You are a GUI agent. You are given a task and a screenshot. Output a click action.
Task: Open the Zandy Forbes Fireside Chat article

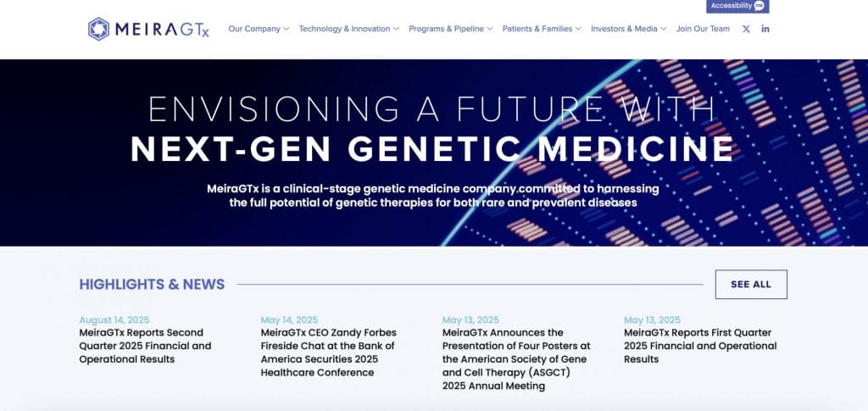[328, 353]
